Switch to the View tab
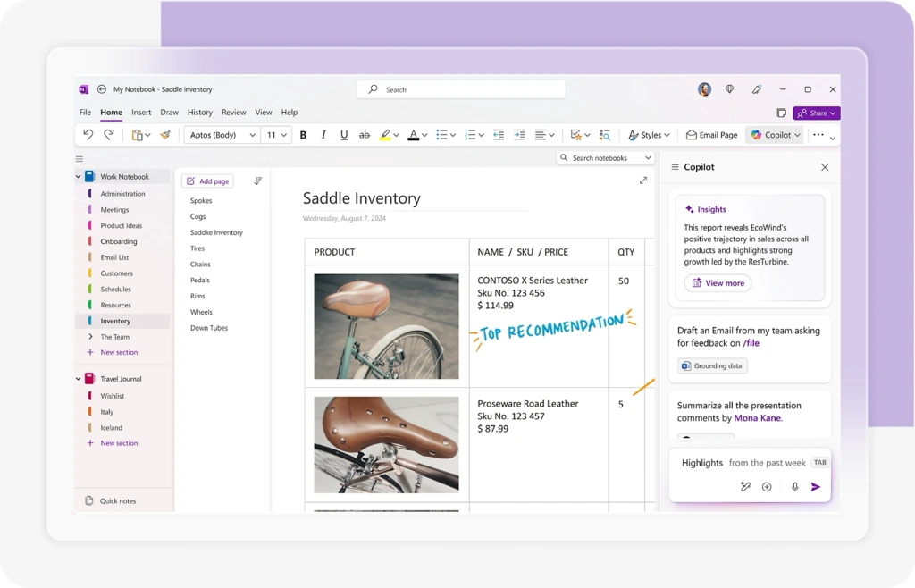Screen dimensions: 915x588 click(264, 112)
